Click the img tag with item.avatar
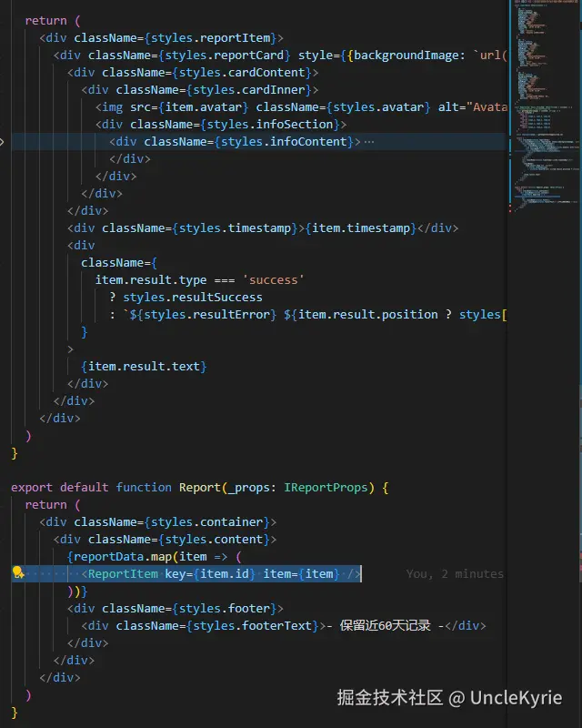 (x=301, y=107)
